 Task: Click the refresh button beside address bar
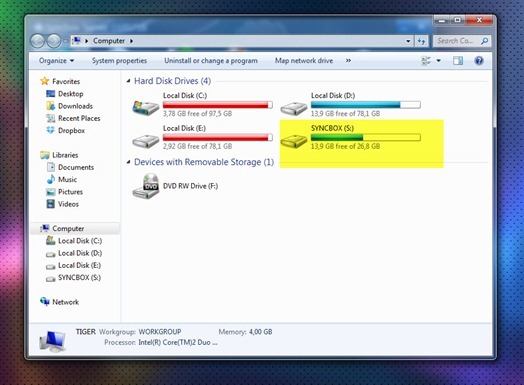421,41
